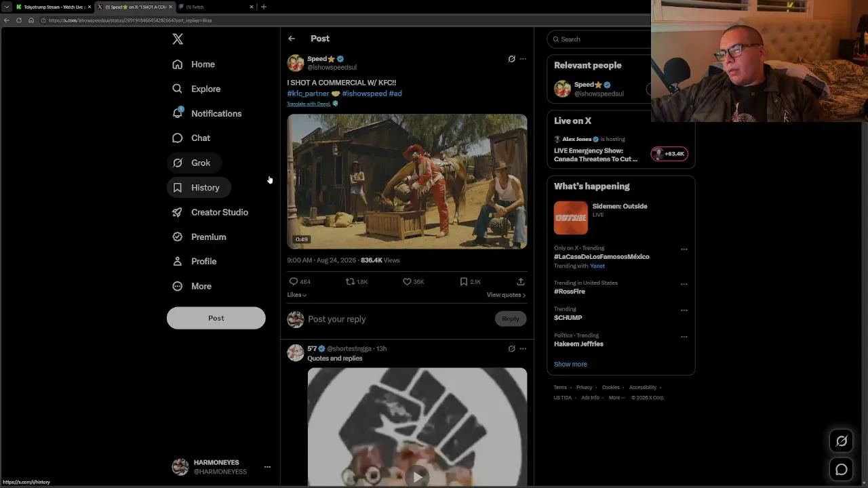
Task: Expand the More menu in sidebar
Action: coord(192,286)
